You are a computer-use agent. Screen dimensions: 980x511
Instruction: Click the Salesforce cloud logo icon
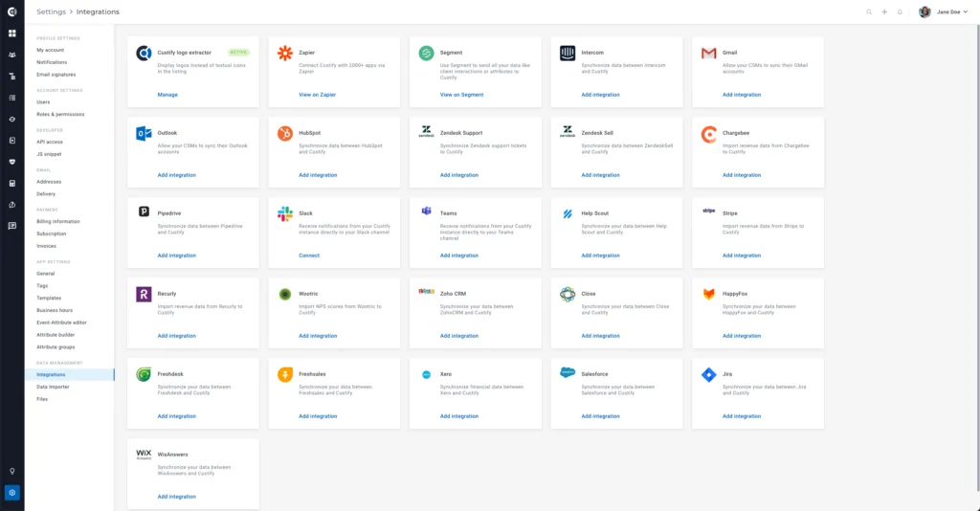(568, 372)
